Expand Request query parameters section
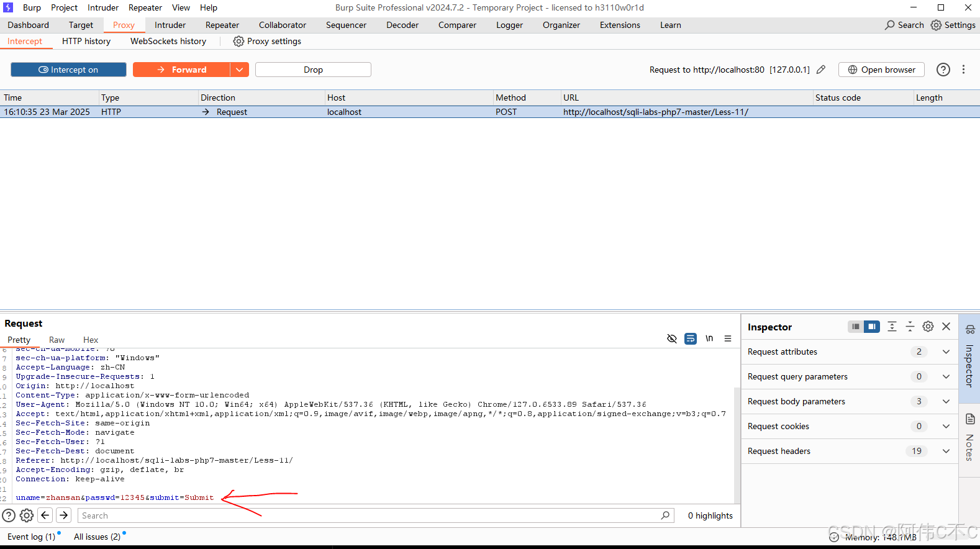Screen dimensions: 980x549 tap(946, 376)
